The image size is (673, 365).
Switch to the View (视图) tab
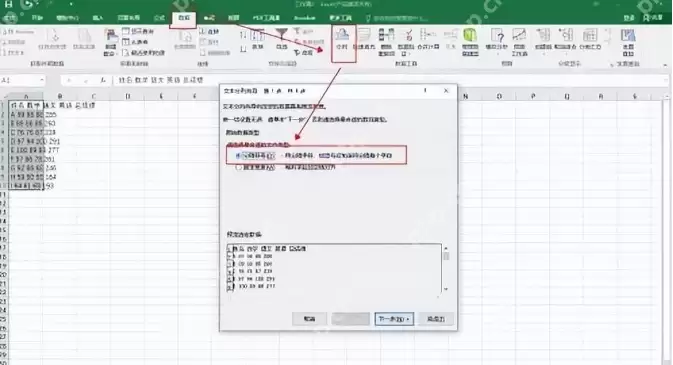(x=233, y=18)
